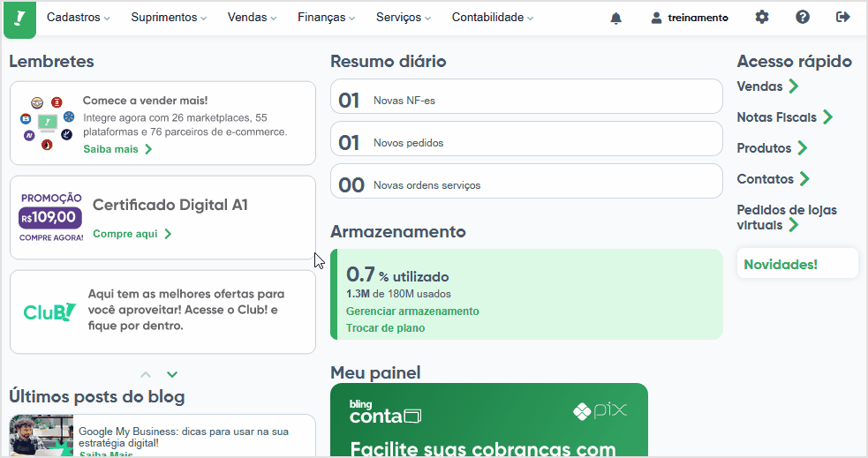Image resolution: width=868 pixels, height=458 pixels.
Task: Open Produtos quick access link
Action: pos(764,148)
